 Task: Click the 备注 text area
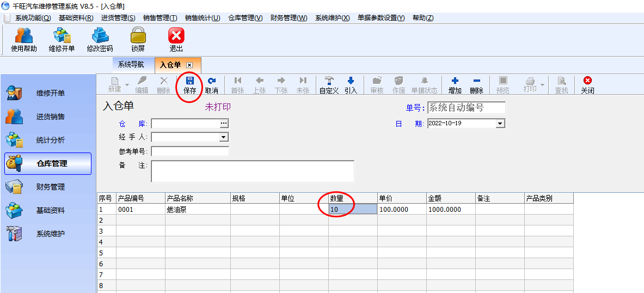253,172
